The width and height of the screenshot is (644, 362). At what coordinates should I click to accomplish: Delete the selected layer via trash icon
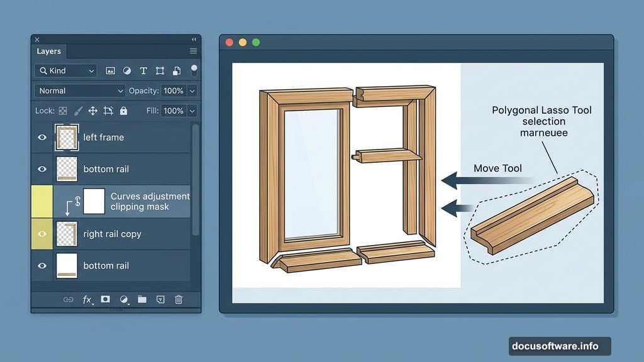click(179, 300)
